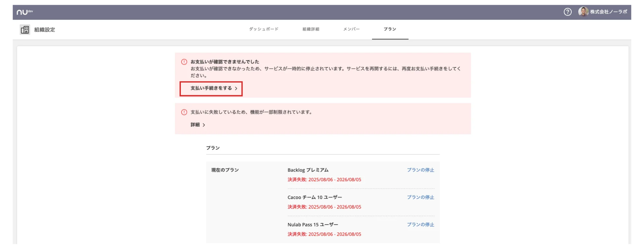Viewport: 644px width, 249px height.
Task: Select the プラン tab
Action: click(x=390, y=29)
